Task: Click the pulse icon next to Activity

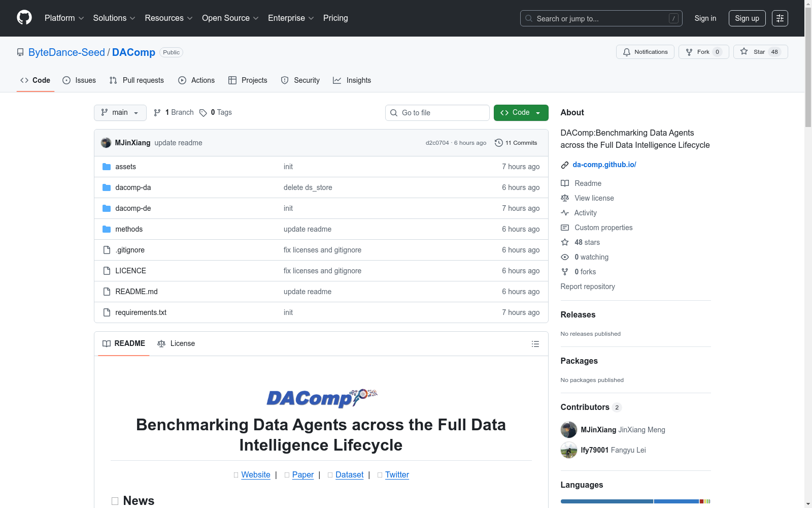Action: tap(565, 213)
